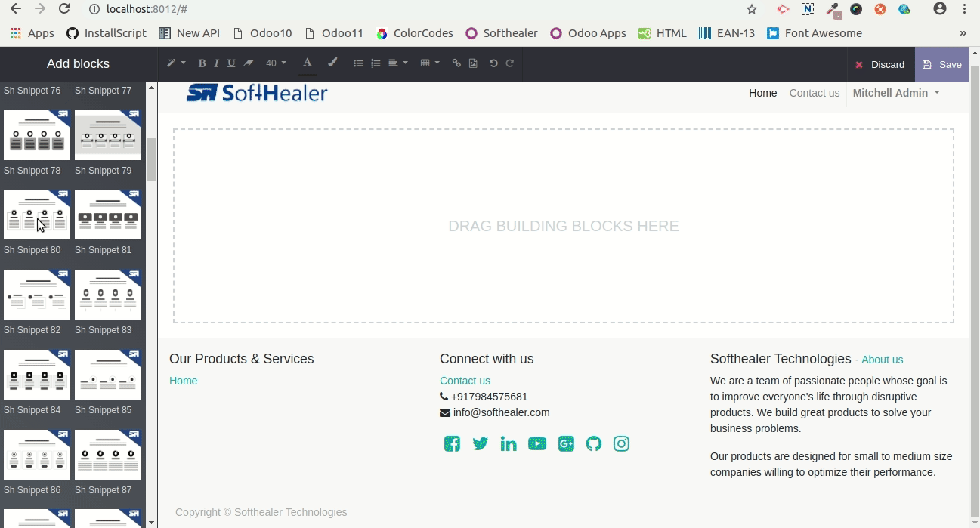
Task: Open the ColorCodes bookmark
Action: tap(414, 33)
